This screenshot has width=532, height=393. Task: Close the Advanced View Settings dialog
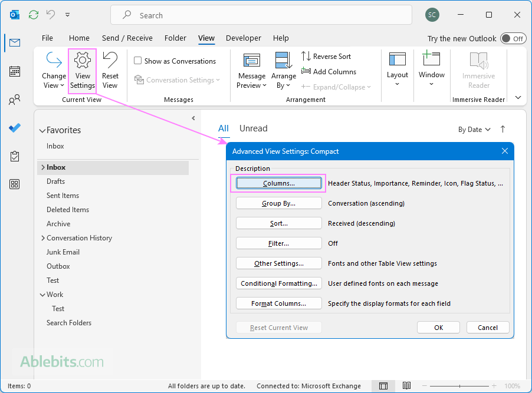click(505, 151)
